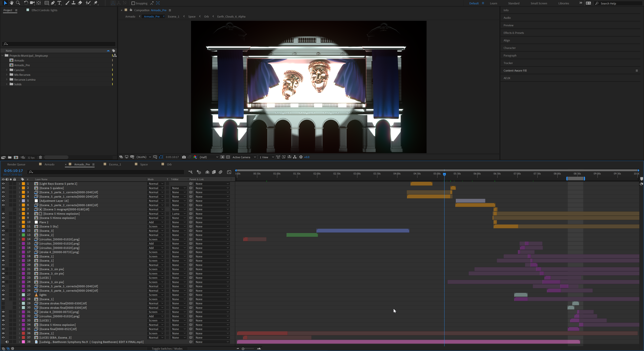This screenshot has width=644, height=351.
Task: Toggle visibility of lights layer
Action: pos(3,295)
